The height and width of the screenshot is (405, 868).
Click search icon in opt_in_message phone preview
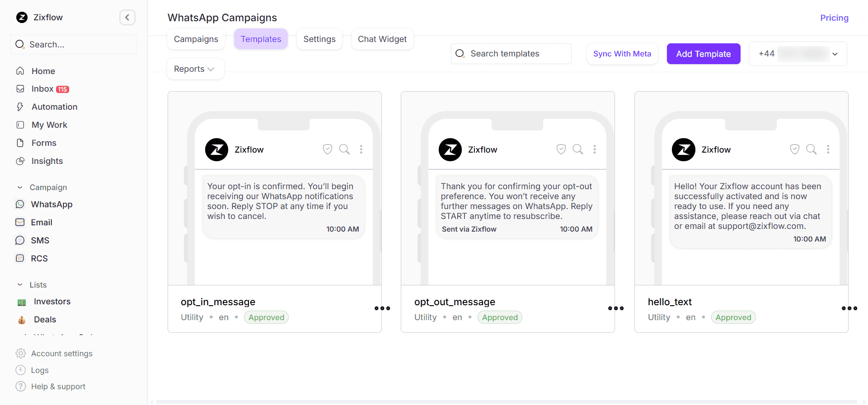pyautogui.click(x=345, y=149)
